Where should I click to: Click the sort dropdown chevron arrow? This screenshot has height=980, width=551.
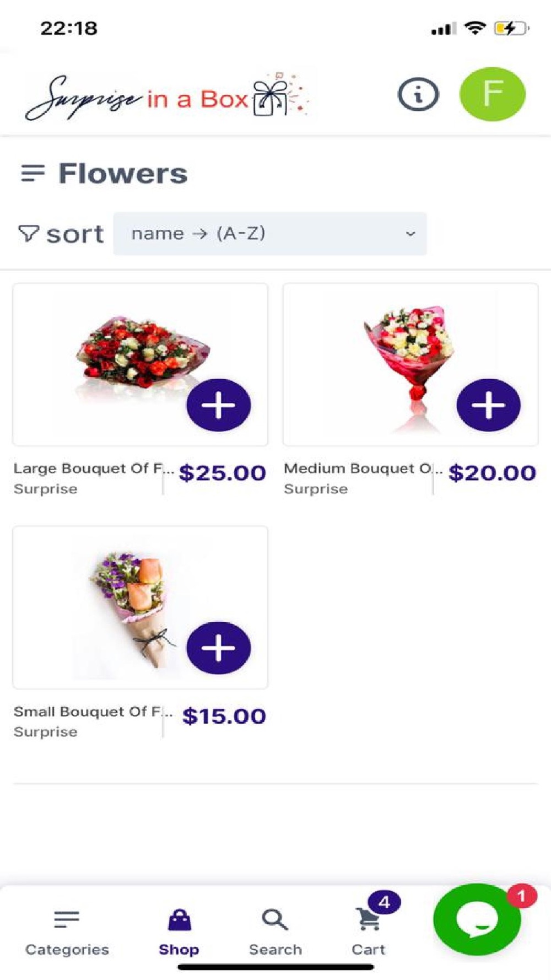click(410, 234)
